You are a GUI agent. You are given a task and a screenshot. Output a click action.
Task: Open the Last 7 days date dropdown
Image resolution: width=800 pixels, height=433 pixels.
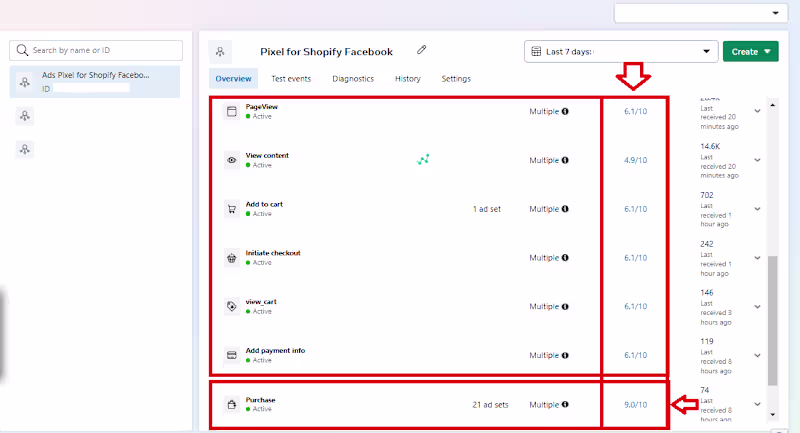(621, 51)
